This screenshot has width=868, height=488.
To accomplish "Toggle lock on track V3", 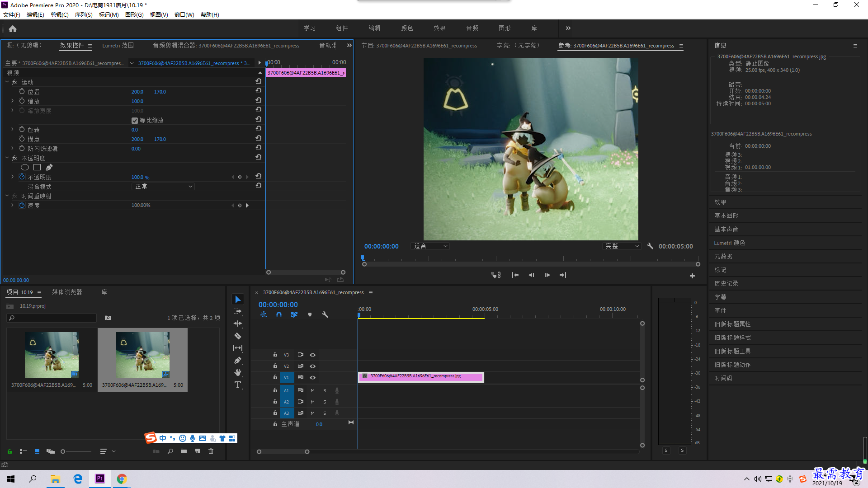I will [275, 355].
